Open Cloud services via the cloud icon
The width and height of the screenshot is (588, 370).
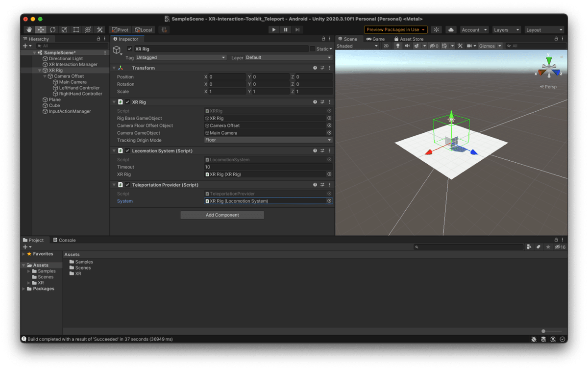(451, 30)
